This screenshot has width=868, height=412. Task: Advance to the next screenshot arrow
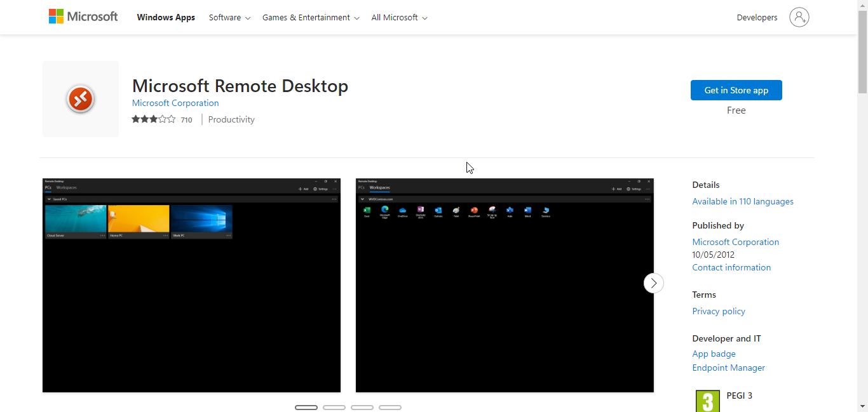[654, 283]
